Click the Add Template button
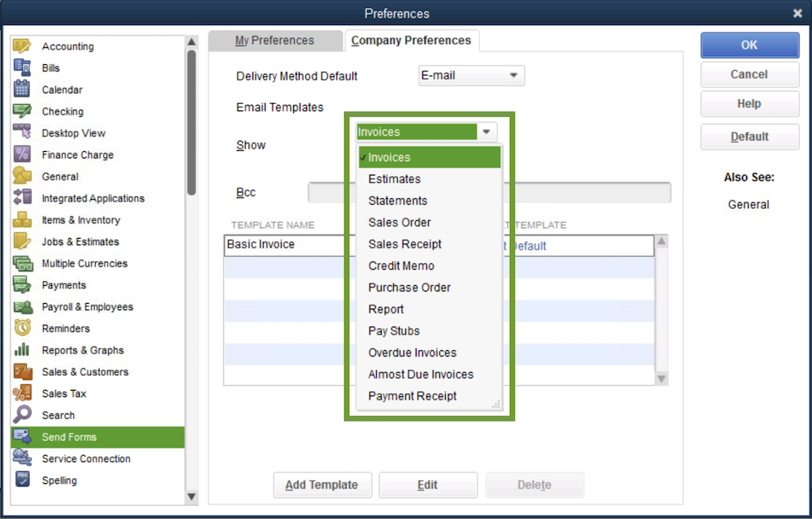 [322, 485]
